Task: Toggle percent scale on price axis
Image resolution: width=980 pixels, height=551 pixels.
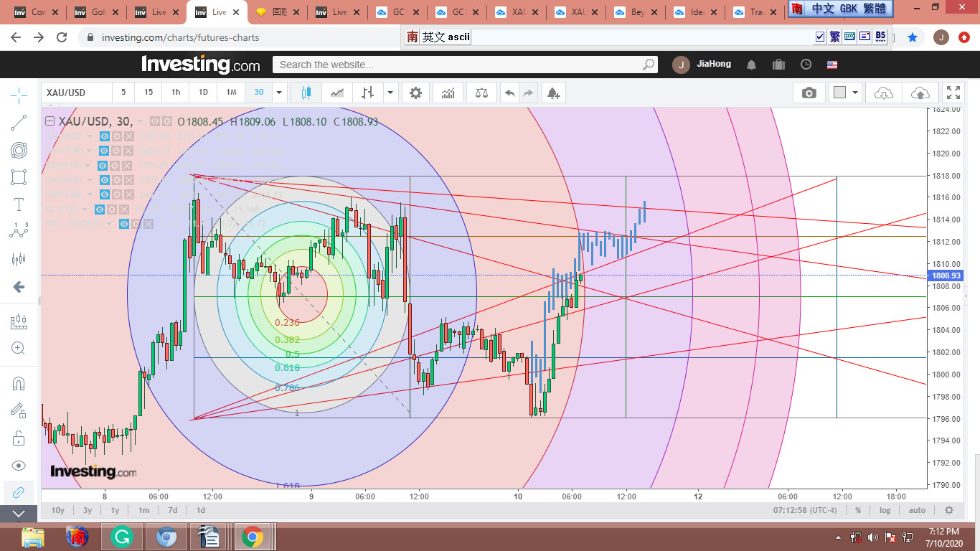Action: coord(858,510)
